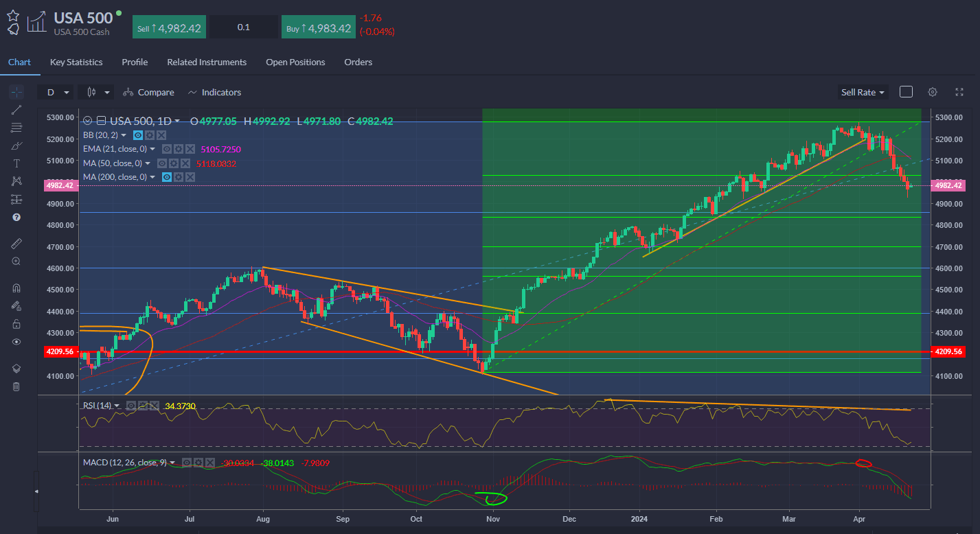The image size is (980, 534).
Task: Hide the MA (200, close, 0) indicator
Action: pos(166,177)
